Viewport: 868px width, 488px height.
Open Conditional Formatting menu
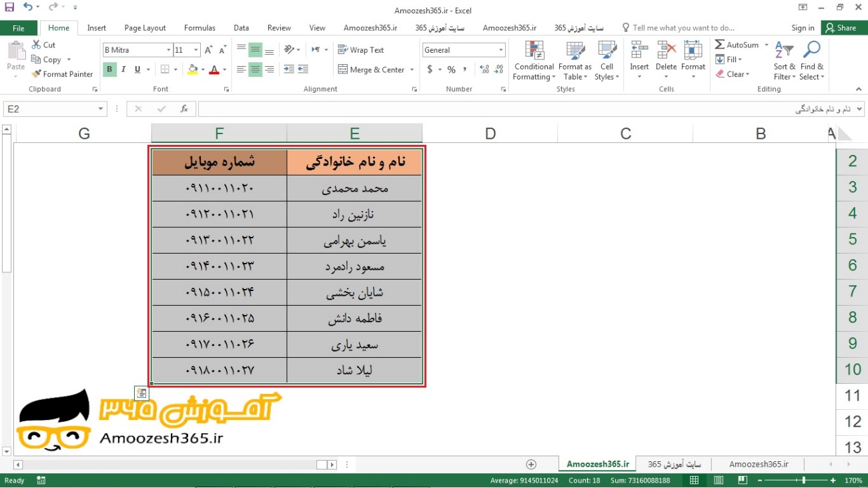[533, 61]
